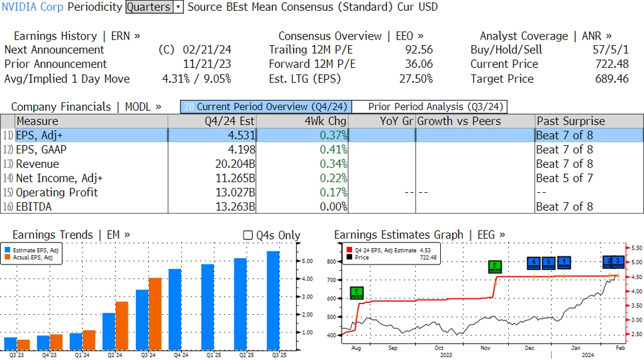Click the blue Estimate EPS, Adj legend swatch
The image size is (644, 360).
8,250
